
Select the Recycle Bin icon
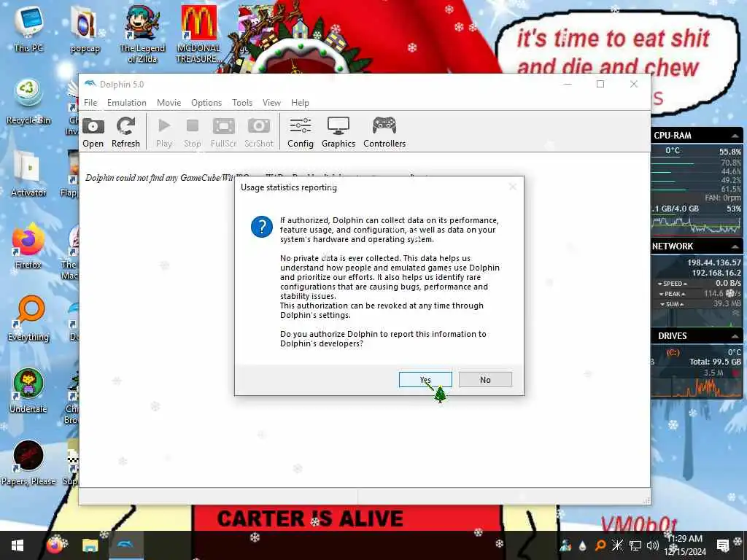[x=28, y=101]
